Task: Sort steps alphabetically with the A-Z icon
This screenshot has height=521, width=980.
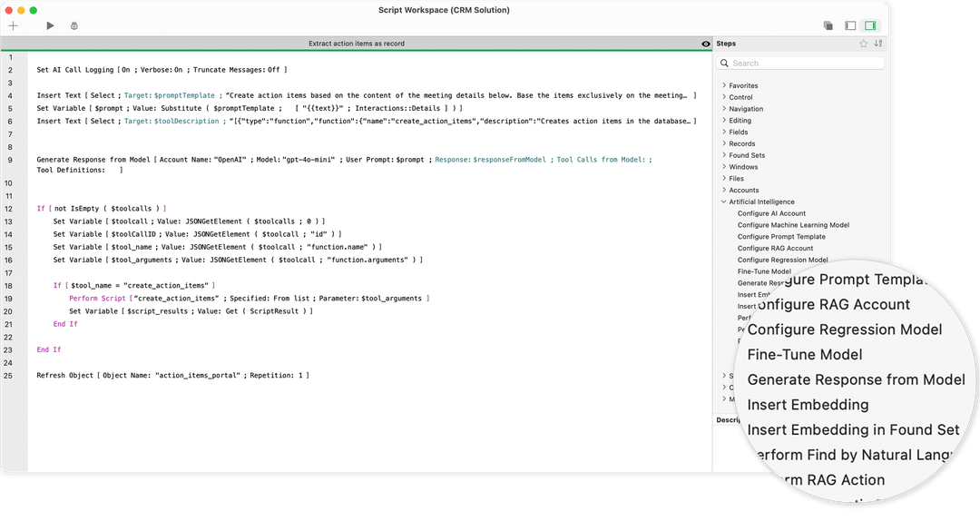Action: click(x=878, y=44)
